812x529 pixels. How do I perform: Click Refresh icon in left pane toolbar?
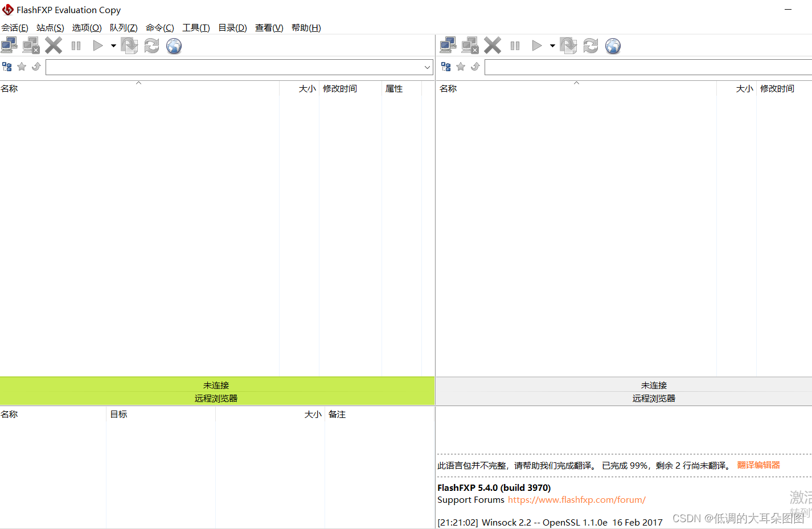151,46
